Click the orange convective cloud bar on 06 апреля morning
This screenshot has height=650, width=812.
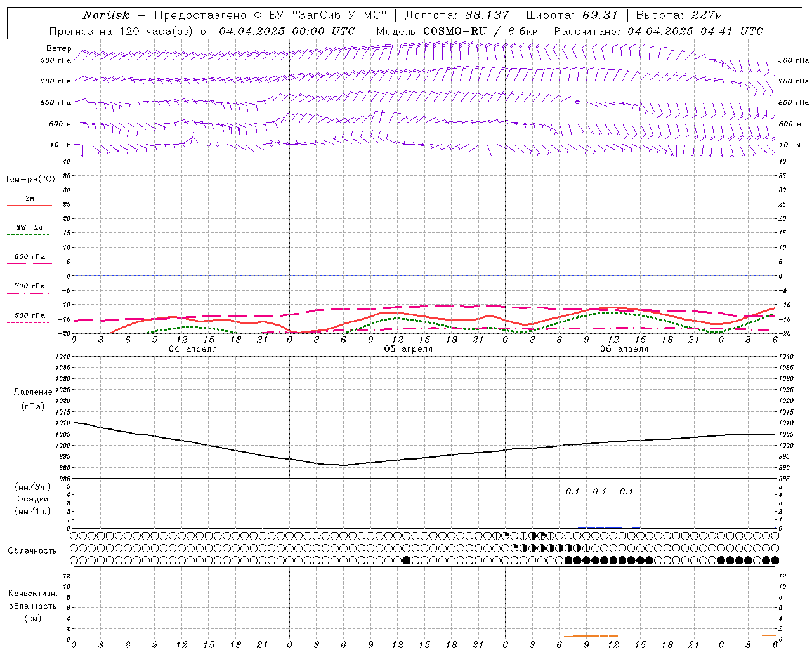pos(591,636)
